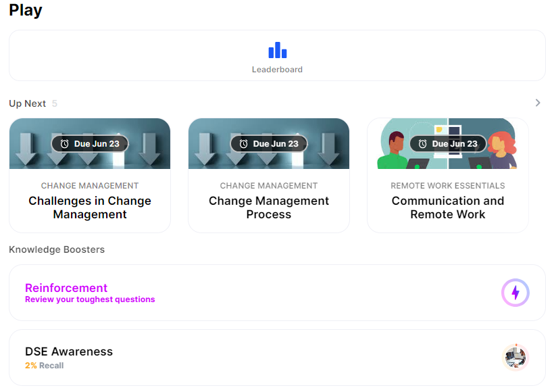This screenshot has height=392, width=554.
Task: Click the Up Next section heading
Action: point(28,103)
